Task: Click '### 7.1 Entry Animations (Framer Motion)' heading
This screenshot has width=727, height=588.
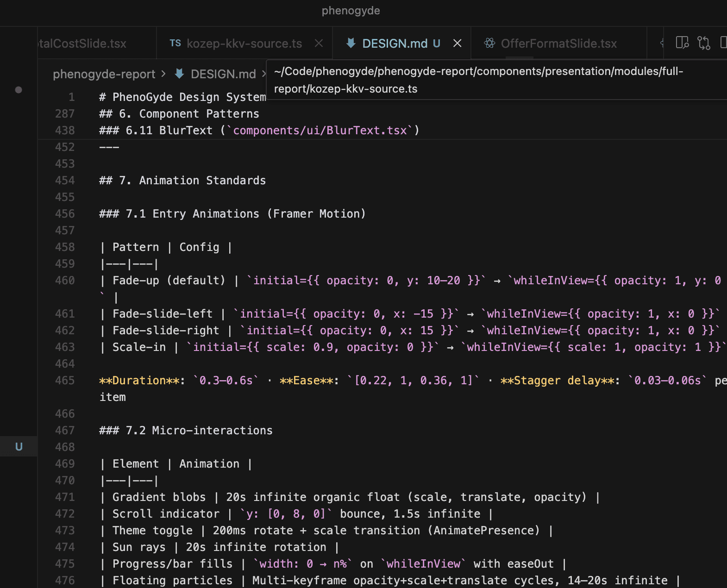Action: coord(232,213)
